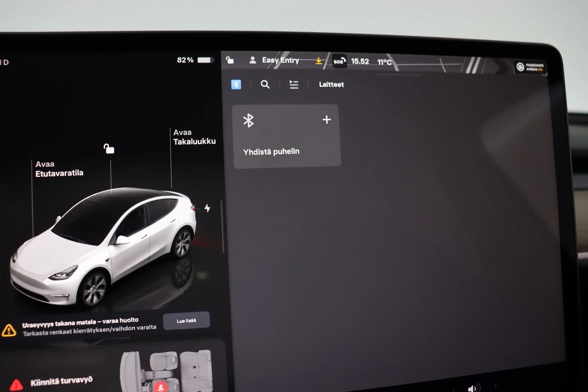
Task: Tap the Bluetooth symbol in phone card
Action: 248,121
